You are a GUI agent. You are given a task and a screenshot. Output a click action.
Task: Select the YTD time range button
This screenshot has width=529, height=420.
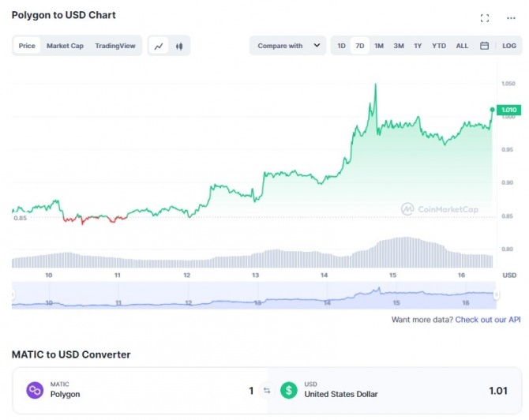pyautogui.click(x=438, y=46)
